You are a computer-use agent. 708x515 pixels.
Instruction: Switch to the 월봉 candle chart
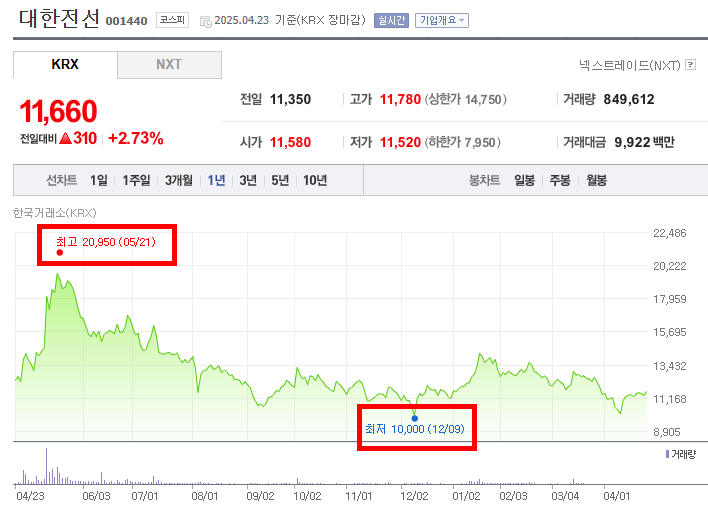(x=596, y=181)
